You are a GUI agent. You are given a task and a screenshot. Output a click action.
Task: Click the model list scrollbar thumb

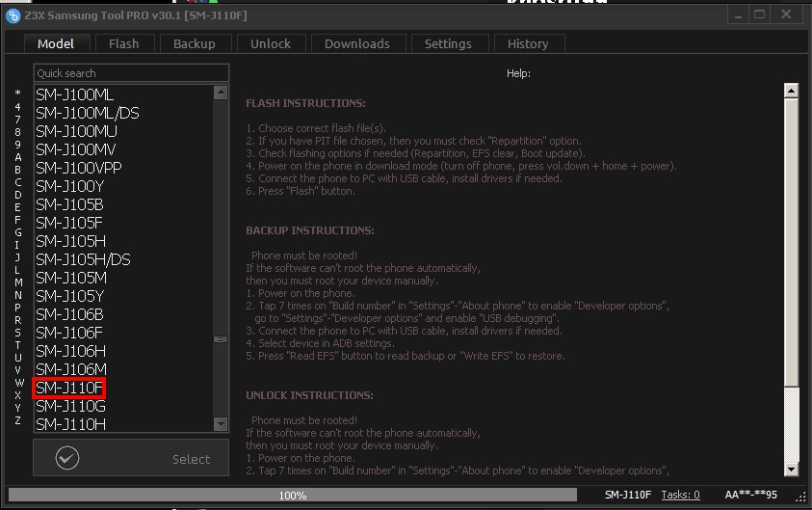(x=221, y=339)
